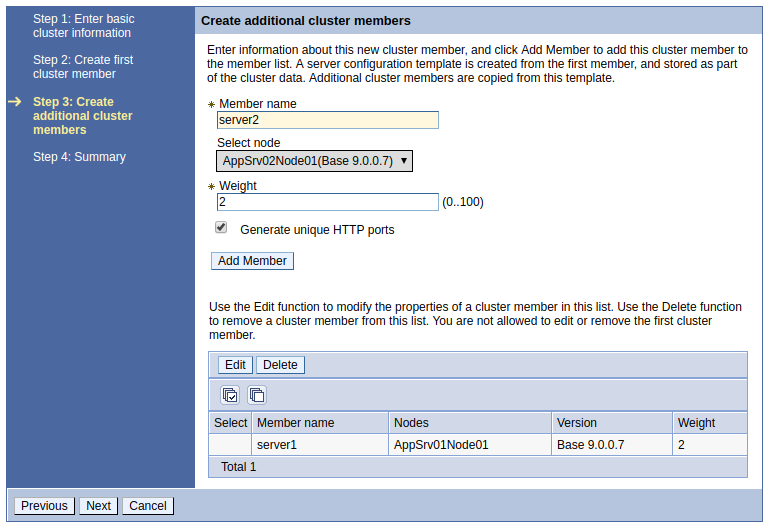Click the AppSrv01Node01 node cell
Screen dimensions: 766x527
tap(470, 445)
